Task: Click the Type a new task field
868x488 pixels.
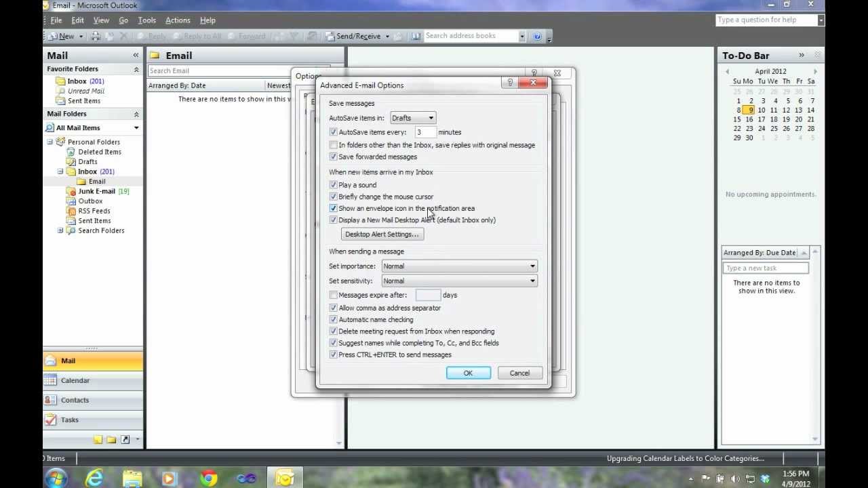Action: [766, 268]
